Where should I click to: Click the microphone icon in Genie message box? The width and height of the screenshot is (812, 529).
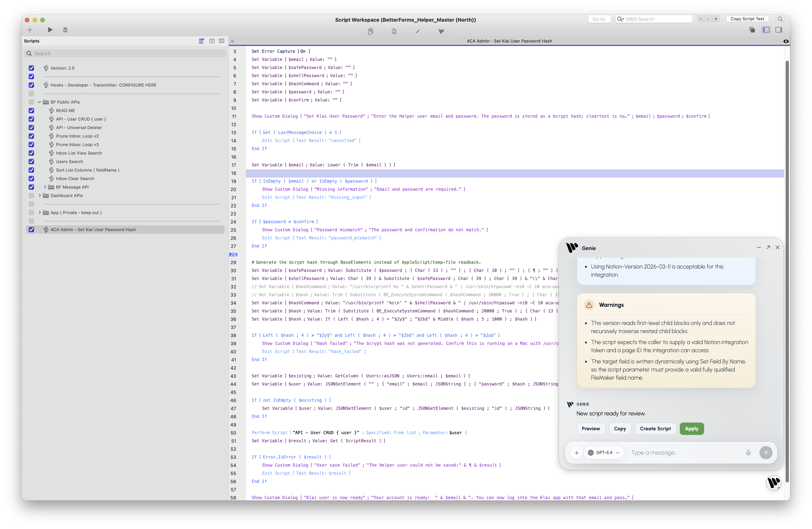point(748,453)
